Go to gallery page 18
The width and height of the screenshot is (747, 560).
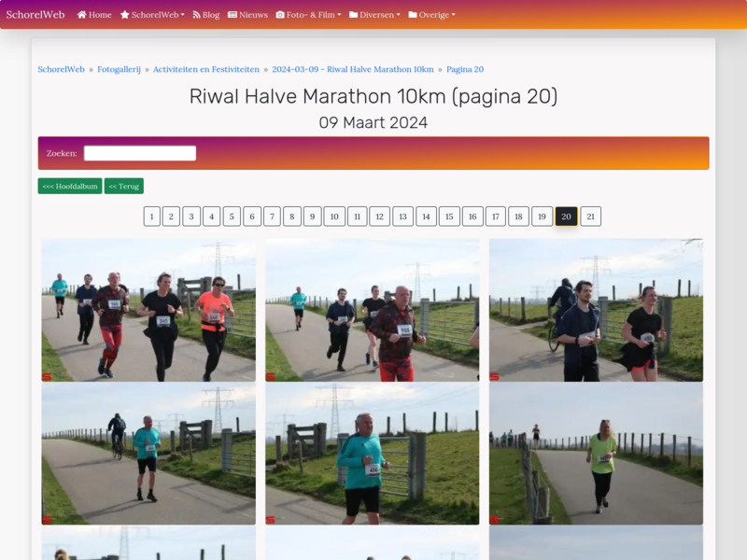pos(519,217)
